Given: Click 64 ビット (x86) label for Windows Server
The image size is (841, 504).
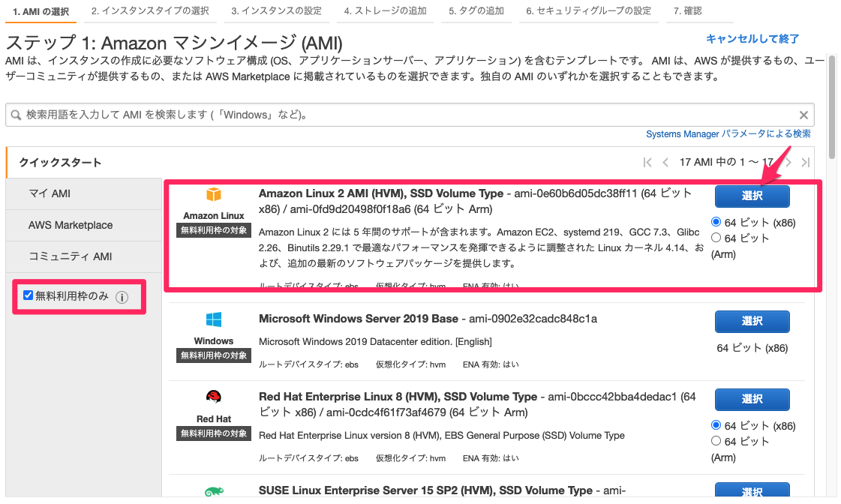Looking at the screenshot, I should pyautogui.click(x=752, y=348).
